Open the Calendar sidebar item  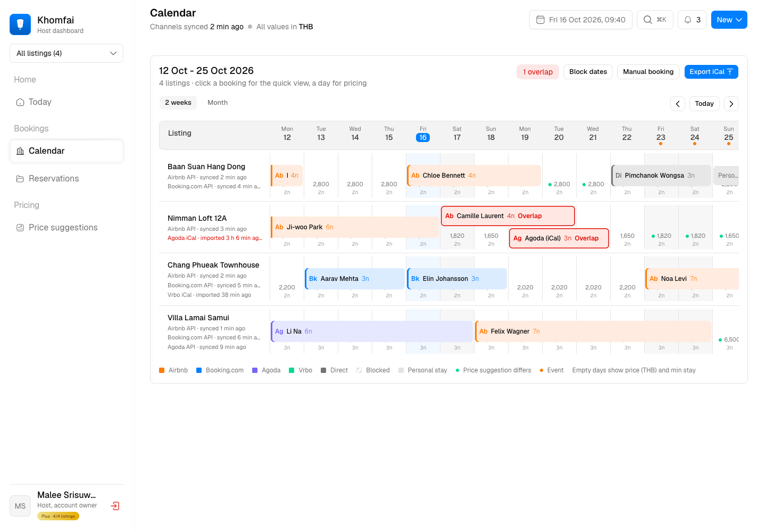pyautogui.click(x=66, y=151)
